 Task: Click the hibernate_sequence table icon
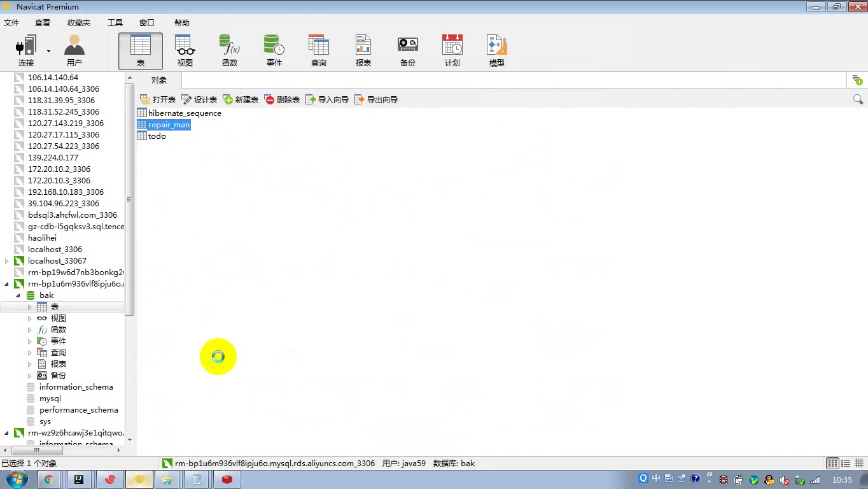[x=142, y=113]
